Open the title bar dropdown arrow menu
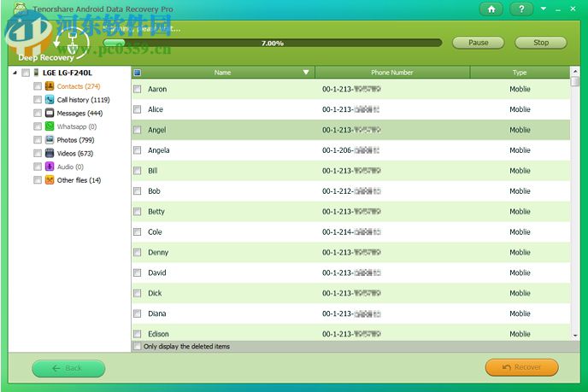 (x=544, y=9)
